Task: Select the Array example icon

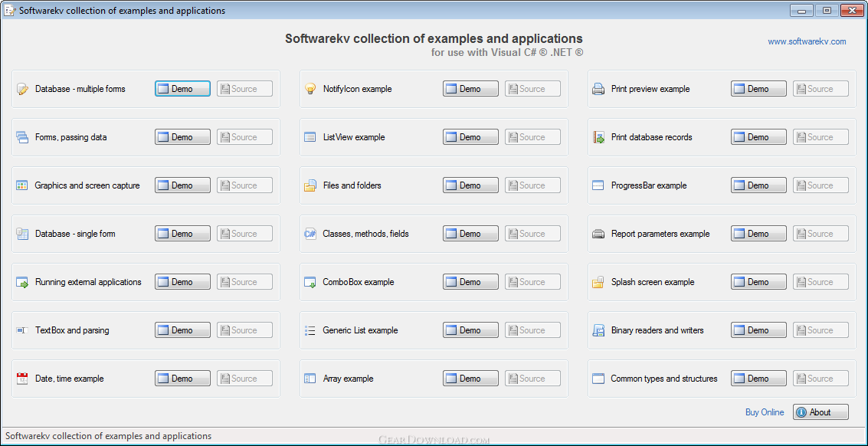Action: (310, 379)
